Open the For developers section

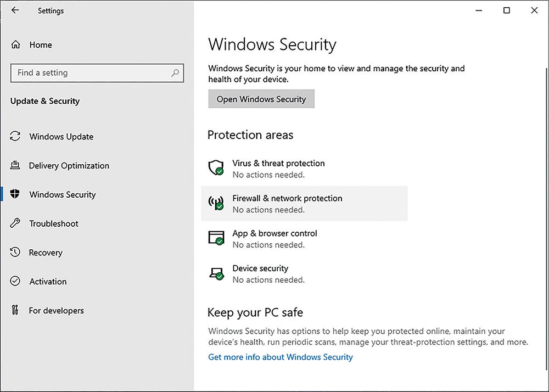[57, 310]
